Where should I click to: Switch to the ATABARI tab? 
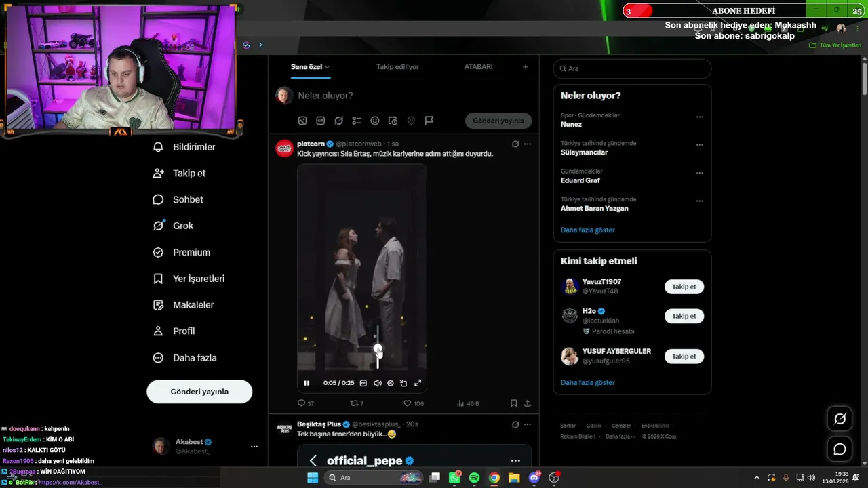479,67
